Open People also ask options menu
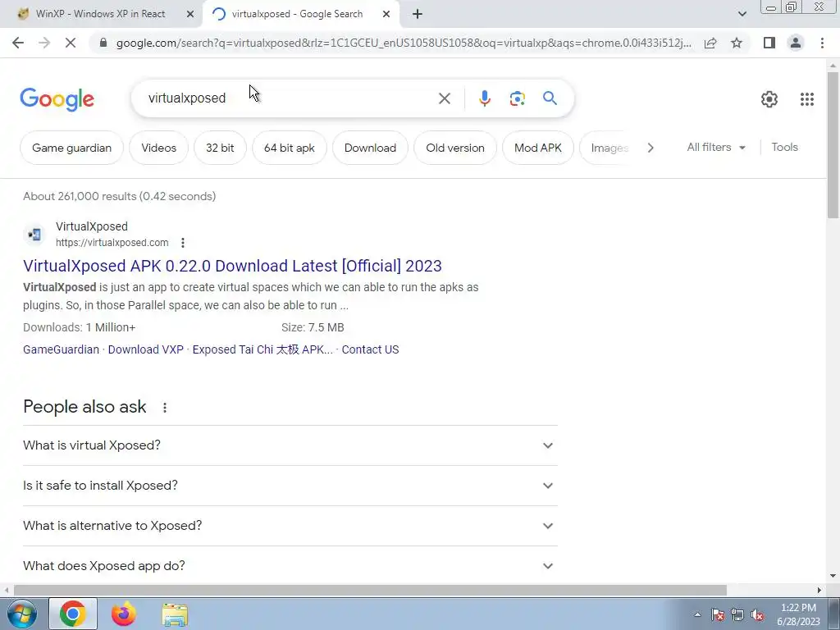 pos(165,408)
